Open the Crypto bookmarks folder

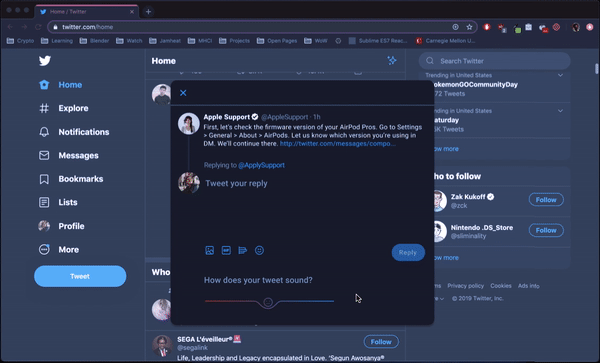(20, 41)
